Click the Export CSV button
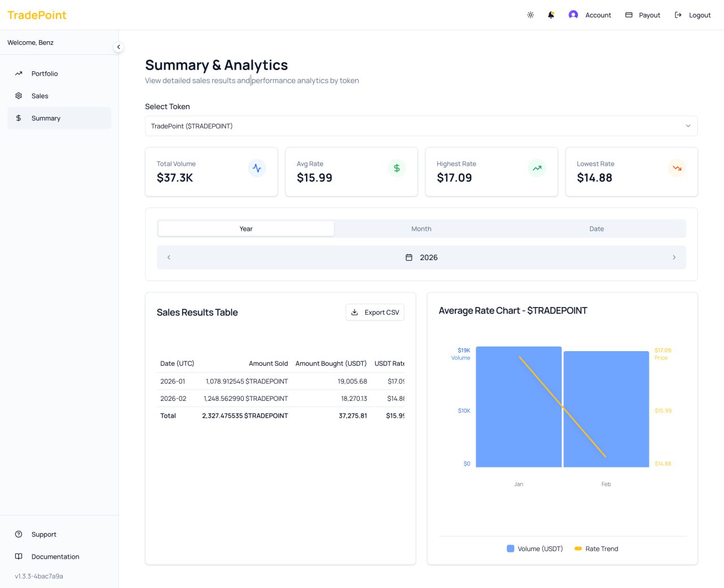The height and width of the screenshot is (588, 724). [374, 312]
